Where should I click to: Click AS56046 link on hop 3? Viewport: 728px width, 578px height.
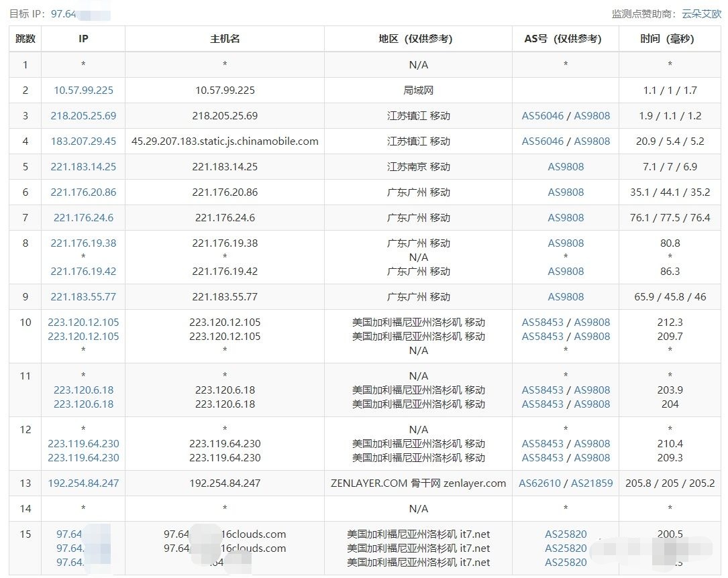[x=543, y=115]
